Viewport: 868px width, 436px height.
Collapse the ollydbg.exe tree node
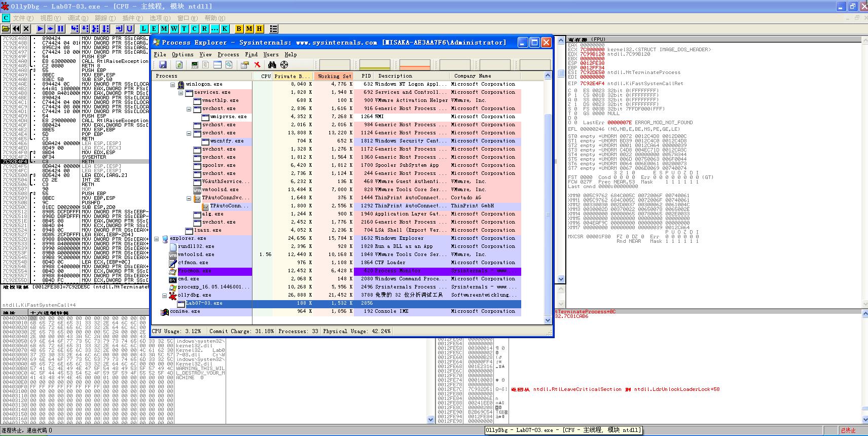point(164,296)
